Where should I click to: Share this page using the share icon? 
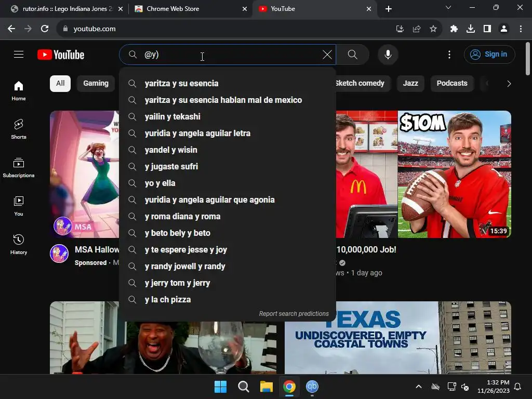417,29
